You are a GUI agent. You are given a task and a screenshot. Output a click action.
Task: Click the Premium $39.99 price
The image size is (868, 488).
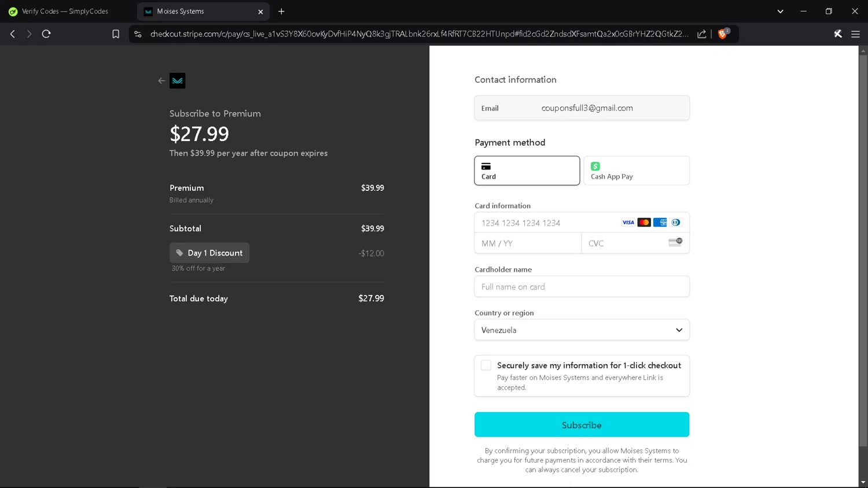[372, 188]
